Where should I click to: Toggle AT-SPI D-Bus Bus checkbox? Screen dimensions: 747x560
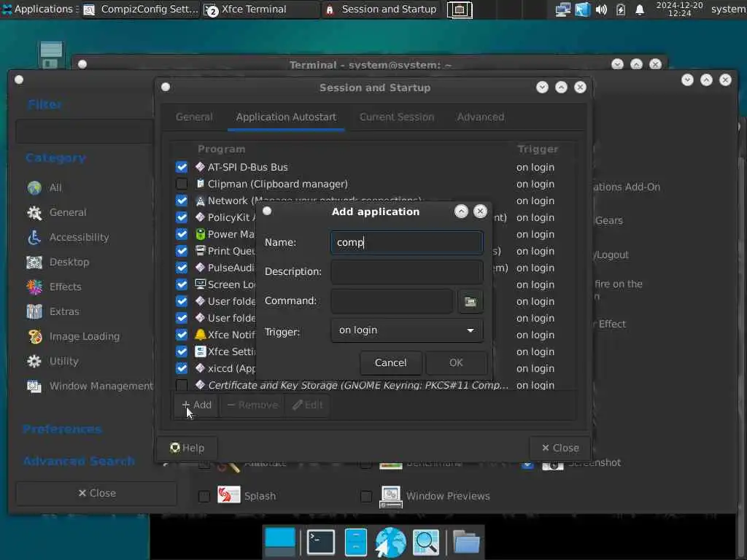[182, 167]
